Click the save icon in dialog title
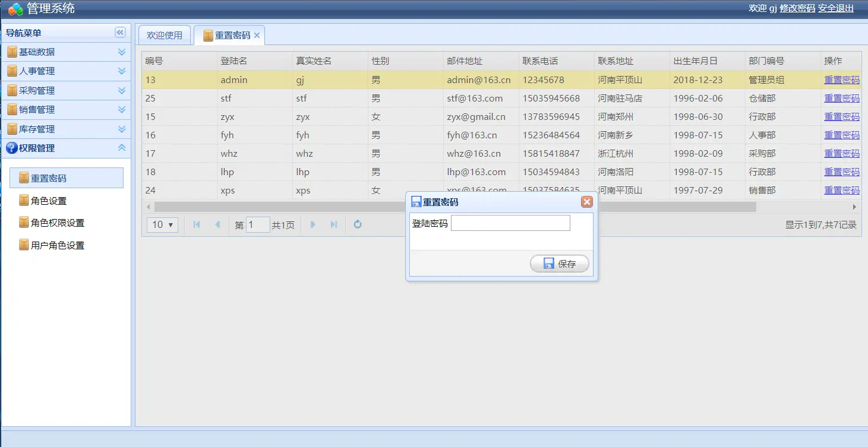Image resolution: width=868 pixels, height=447 pixels. point(416,202)
